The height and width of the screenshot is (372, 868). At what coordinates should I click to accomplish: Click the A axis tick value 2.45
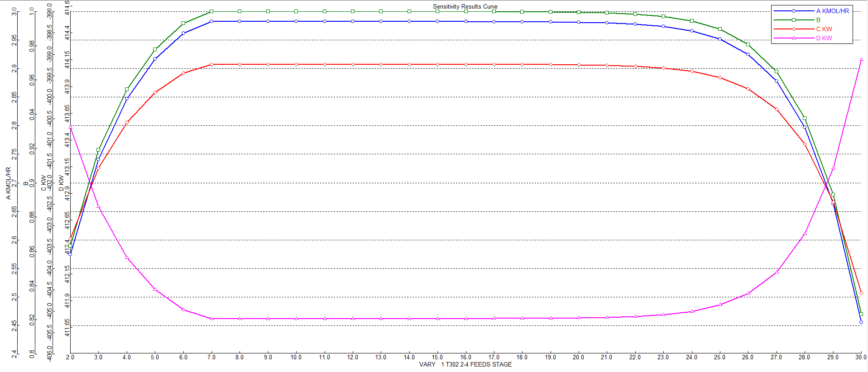[x=14, y=325]
